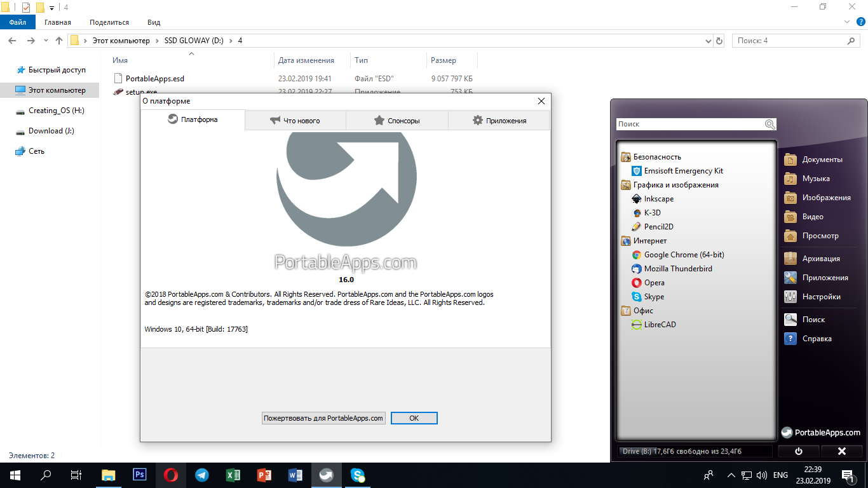Open K-3D in the PortableApps menu

click(647, 213)
